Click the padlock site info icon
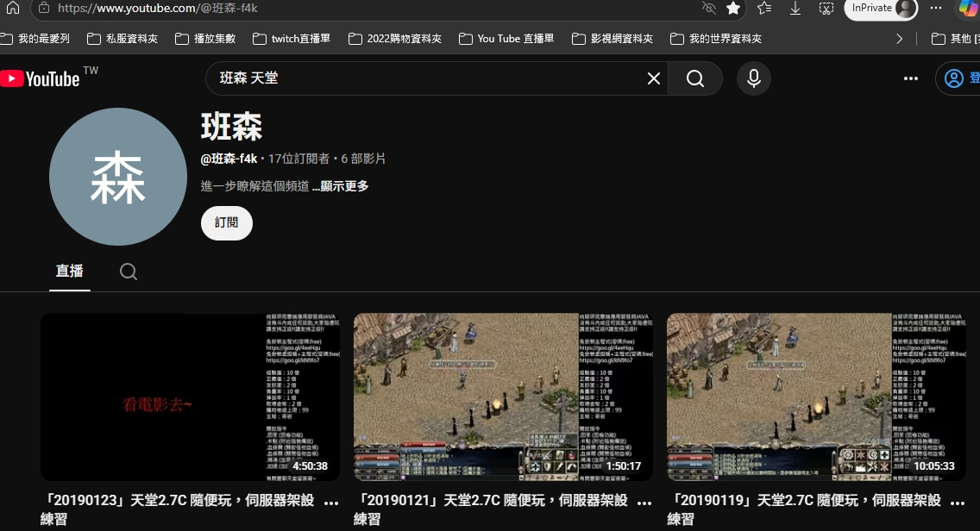The image size is (980, 531). point(44,8)
